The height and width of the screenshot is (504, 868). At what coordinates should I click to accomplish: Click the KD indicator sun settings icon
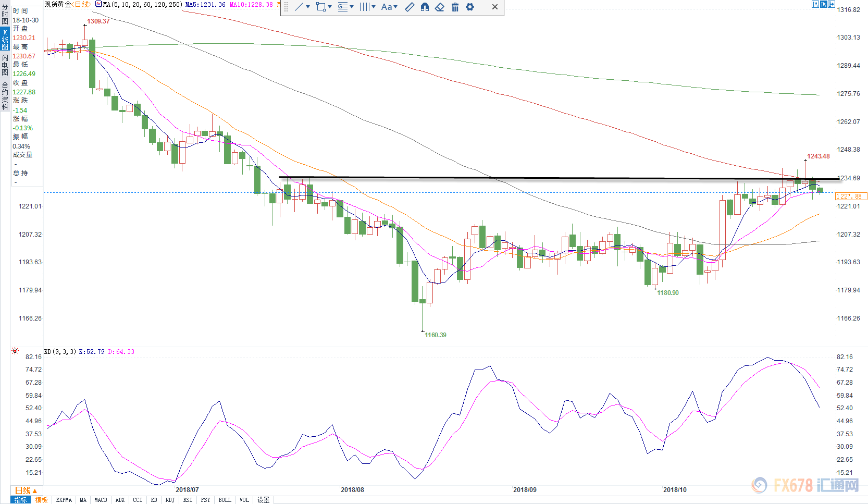(15, 351)
